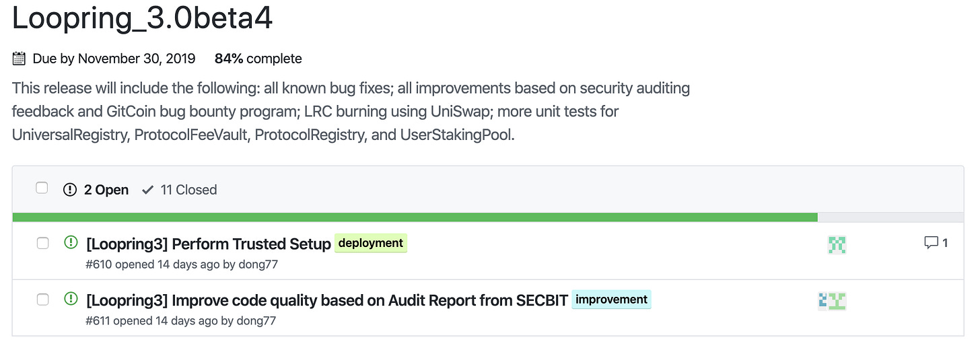Open the Perform Trusted Setup issue link

209,244
